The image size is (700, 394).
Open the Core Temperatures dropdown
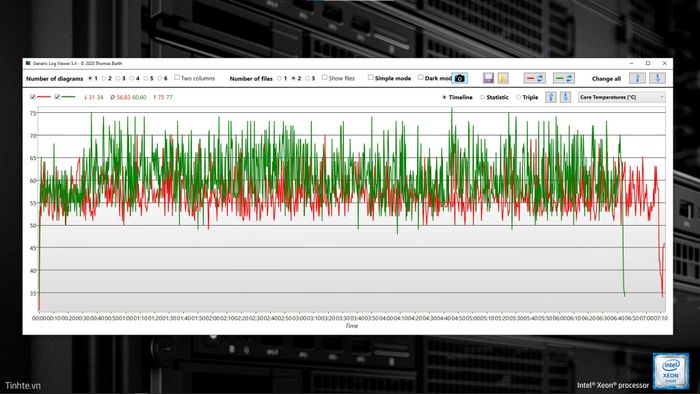coord(621,97)
